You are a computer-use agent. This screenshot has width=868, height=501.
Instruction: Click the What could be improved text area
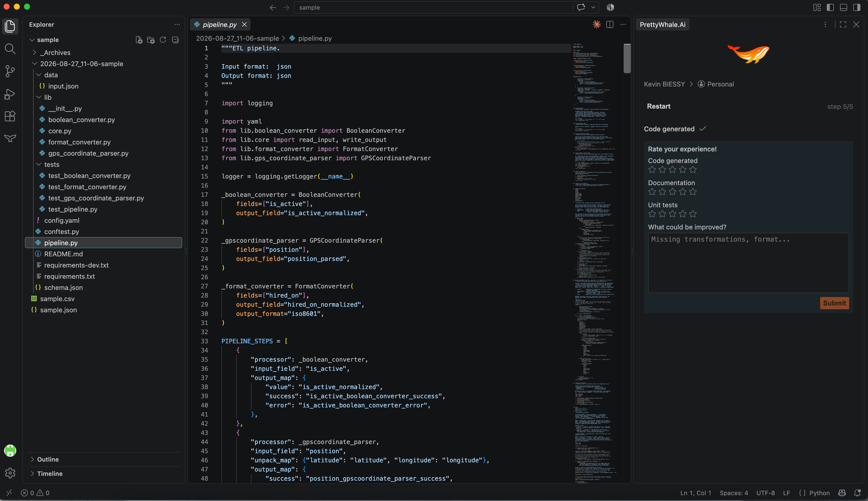click(748, 263)
